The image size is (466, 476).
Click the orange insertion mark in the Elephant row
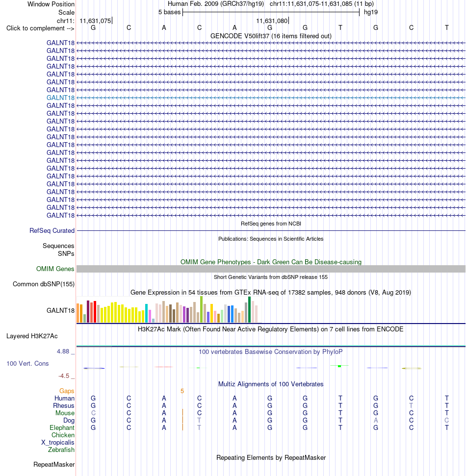coord(182,427)
